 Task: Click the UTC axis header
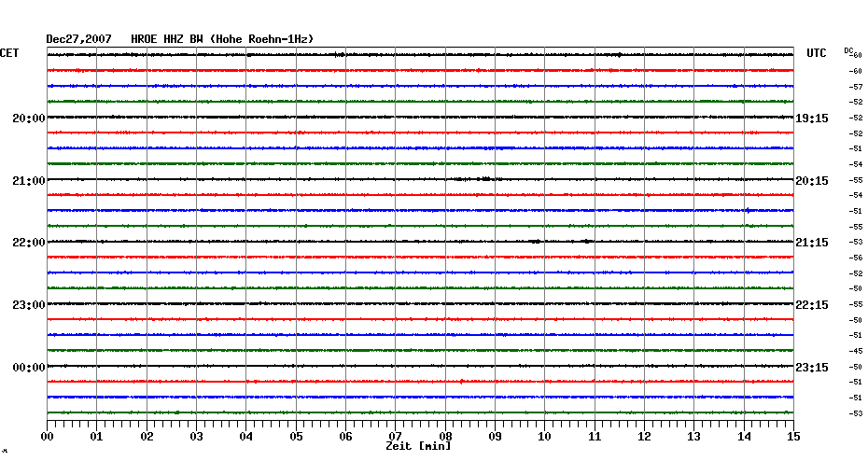coord(817,53)
